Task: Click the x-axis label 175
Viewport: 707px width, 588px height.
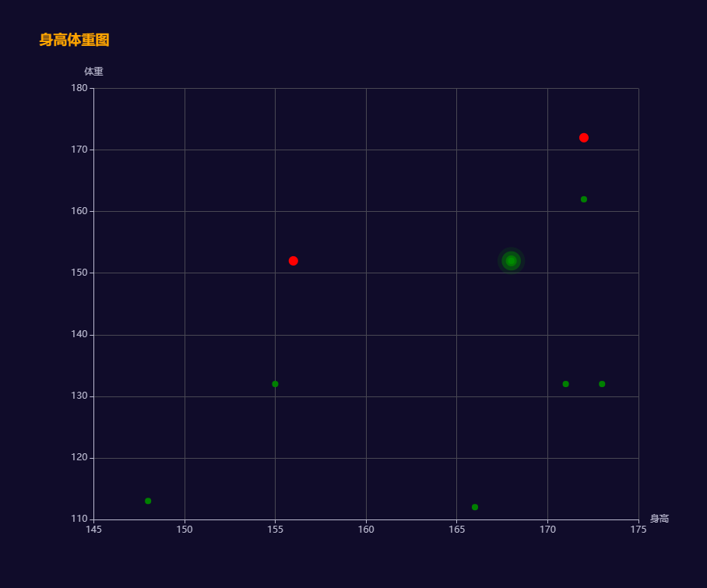Action: pyautogui.click(x=638, y=530)
